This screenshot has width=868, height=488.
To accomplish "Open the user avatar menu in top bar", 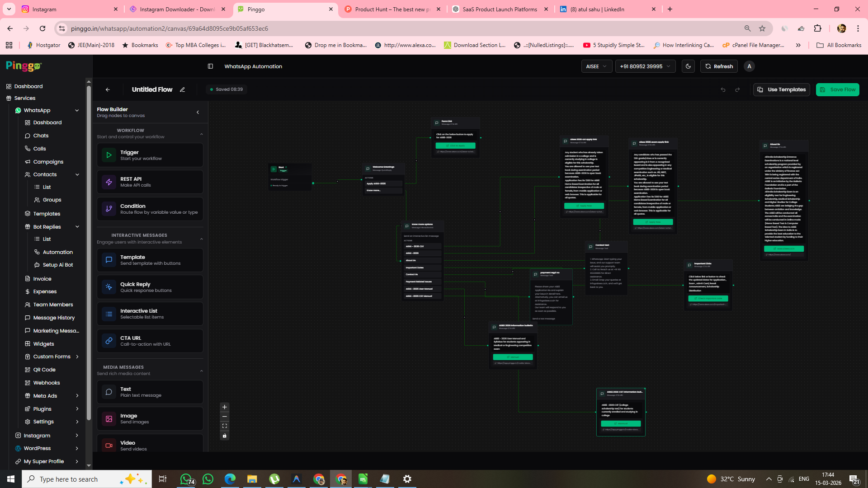I will [749, 66].
